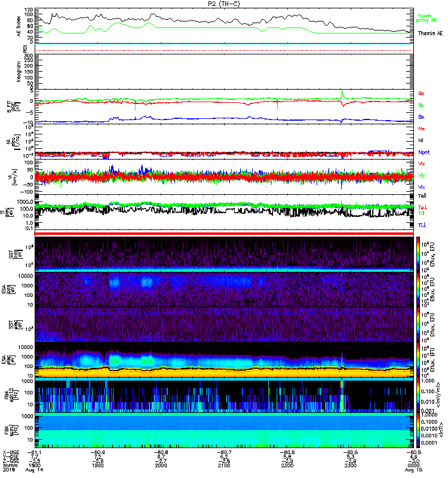Click the 2300 time tick label
The width and height of the screenshot is (448, 478).
point(351,465)
